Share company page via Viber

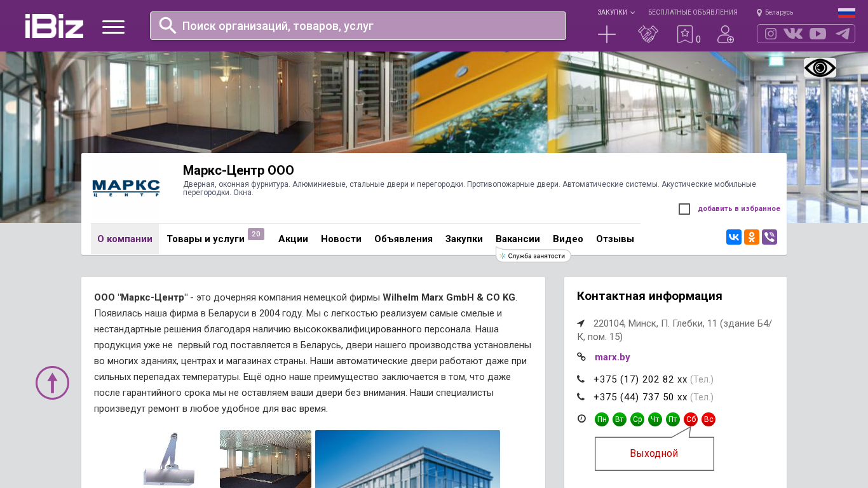(770, 237)
